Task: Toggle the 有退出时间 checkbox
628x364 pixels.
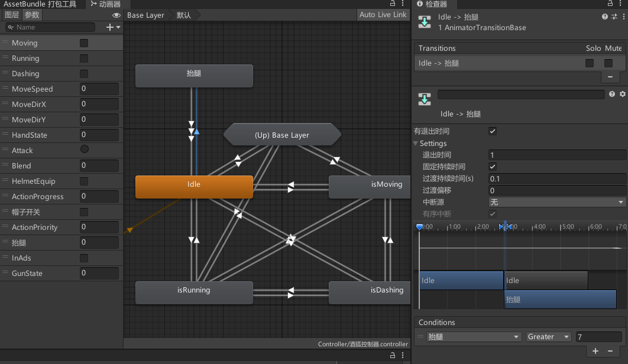Action: 493,131
